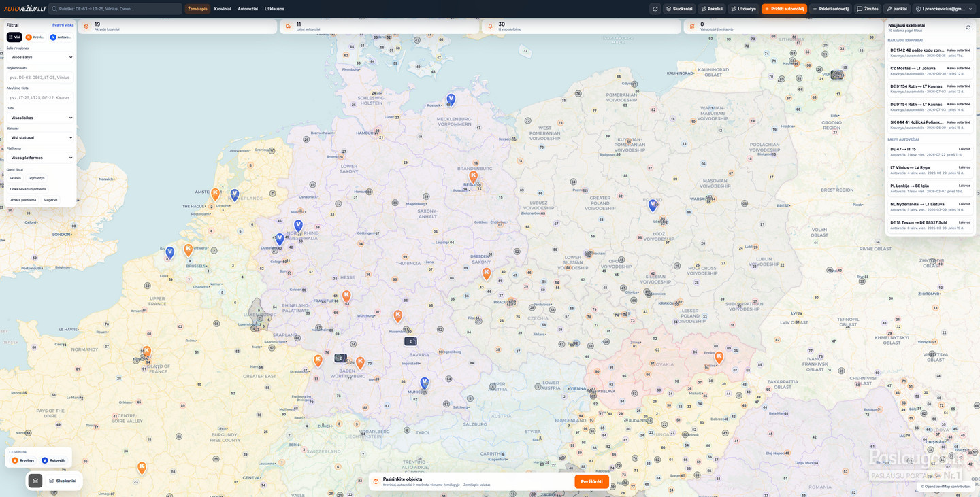Screen dimensions: 980x497
Task: Click the bell icon for today's listings
Action: (490, 26)
